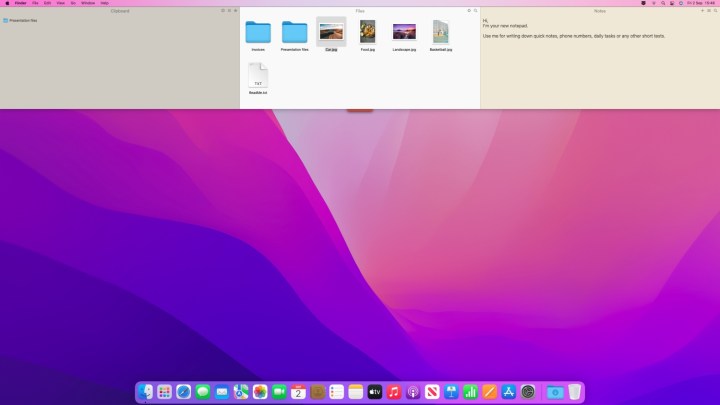Launch Numbers from the Dock
The image size is (720, 405).
pos(470,392)
